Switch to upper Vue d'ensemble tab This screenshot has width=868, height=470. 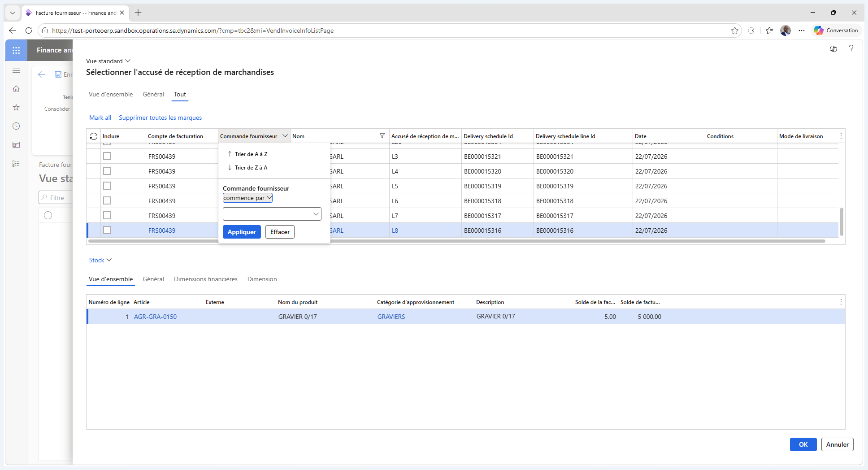click(x=111, y=94)
